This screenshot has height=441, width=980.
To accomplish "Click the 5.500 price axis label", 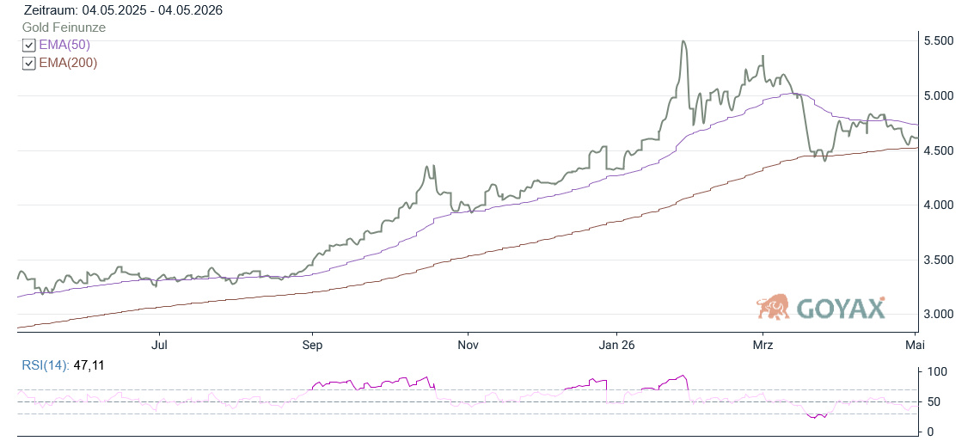I will (939, 40).
